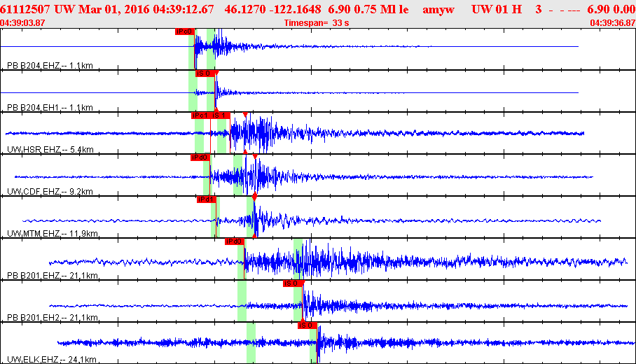The image size is (636, 364).
Task: Click the PB.B204.EH1 1.1km station label
Action: 50,107
